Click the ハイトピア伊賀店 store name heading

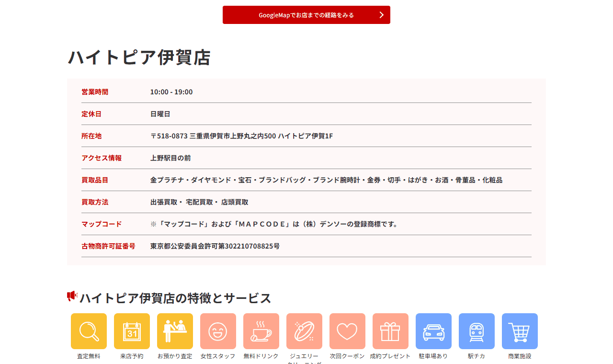139,57
